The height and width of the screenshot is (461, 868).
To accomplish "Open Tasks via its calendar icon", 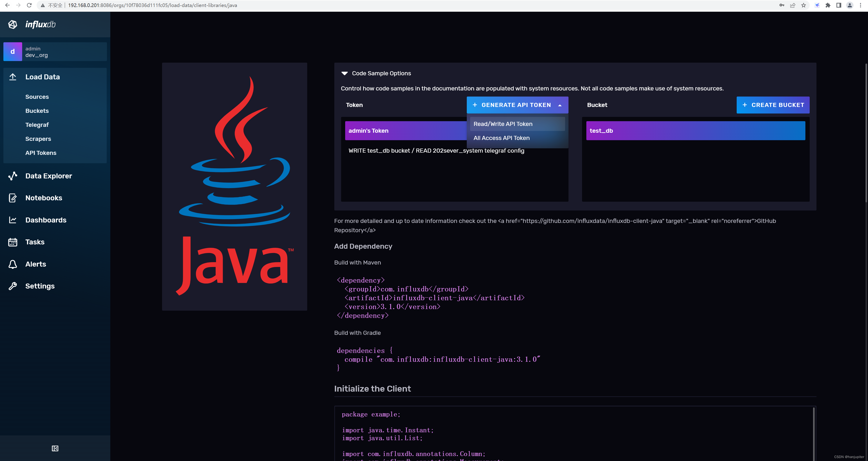I will pos(13,242).
